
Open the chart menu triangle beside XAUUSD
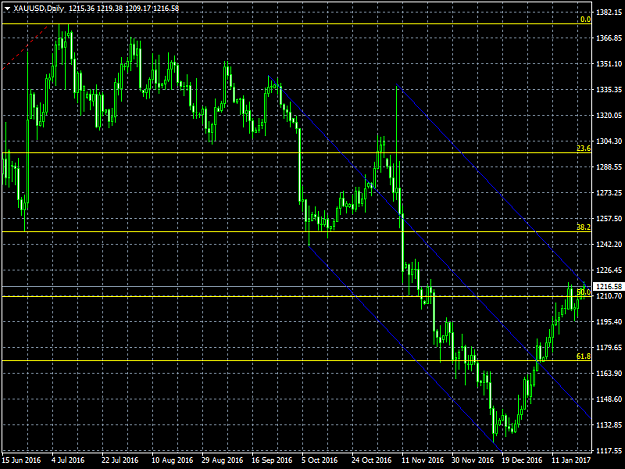(x=7, y=8)
